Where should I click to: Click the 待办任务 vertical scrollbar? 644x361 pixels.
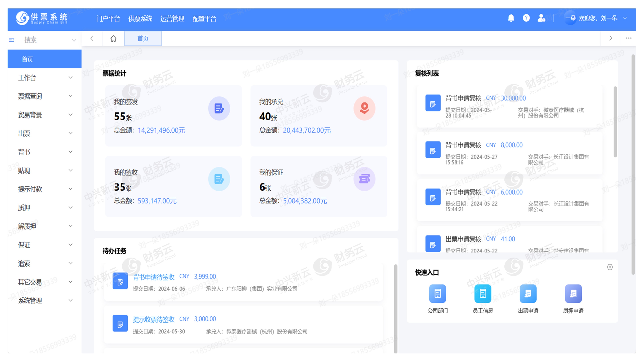396,309
